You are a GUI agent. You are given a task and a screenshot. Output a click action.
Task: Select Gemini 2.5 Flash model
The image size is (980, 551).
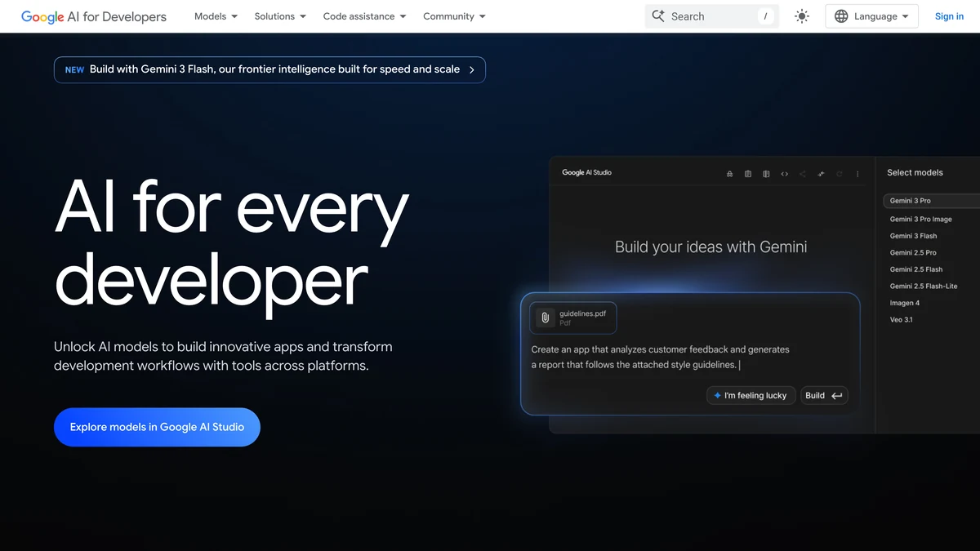click(x=916, y=269)
